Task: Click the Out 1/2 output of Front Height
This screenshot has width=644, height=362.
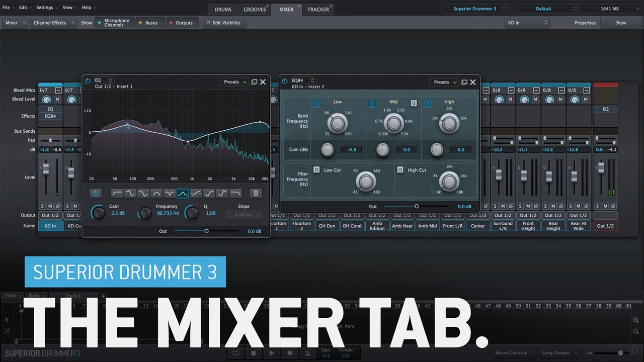Action: [x=528, y=215]
